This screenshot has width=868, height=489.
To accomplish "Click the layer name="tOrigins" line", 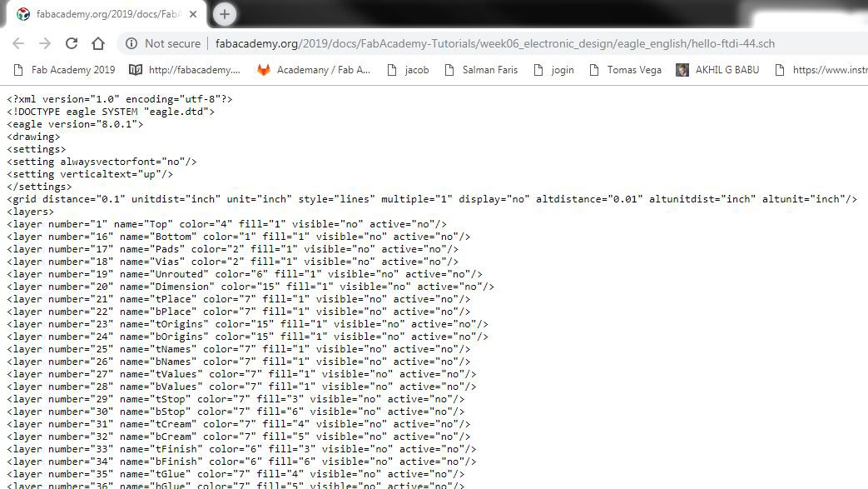I will click(x=247, y=324).
